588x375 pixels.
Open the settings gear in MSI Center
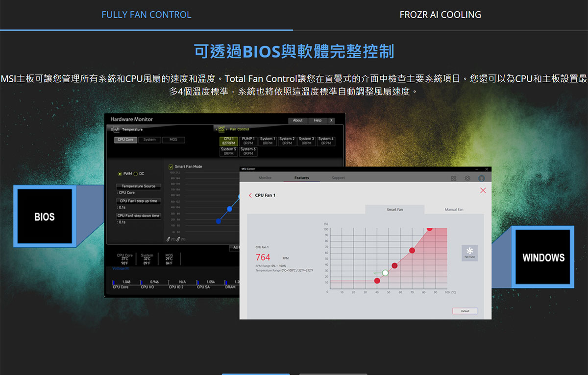pos(467,178)
